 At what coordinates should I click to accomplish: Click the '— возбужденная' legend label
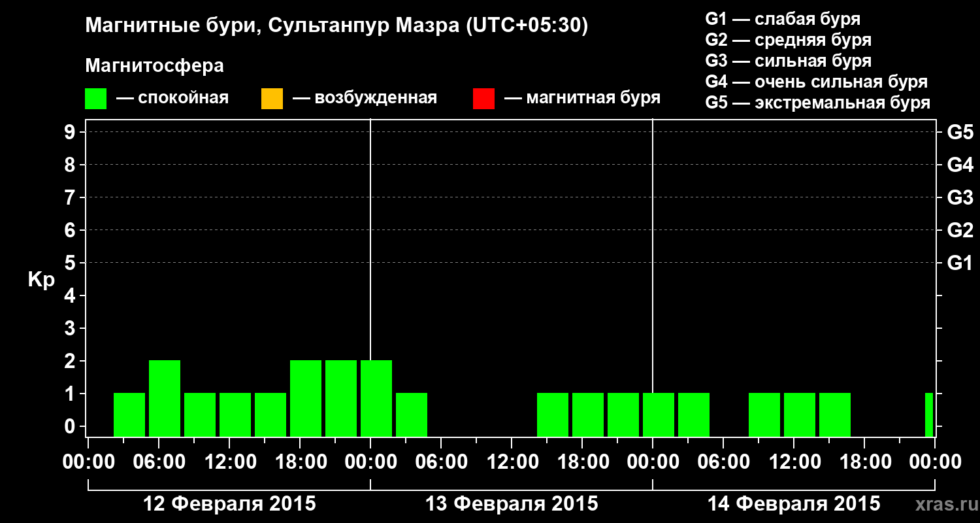[365, 99]
